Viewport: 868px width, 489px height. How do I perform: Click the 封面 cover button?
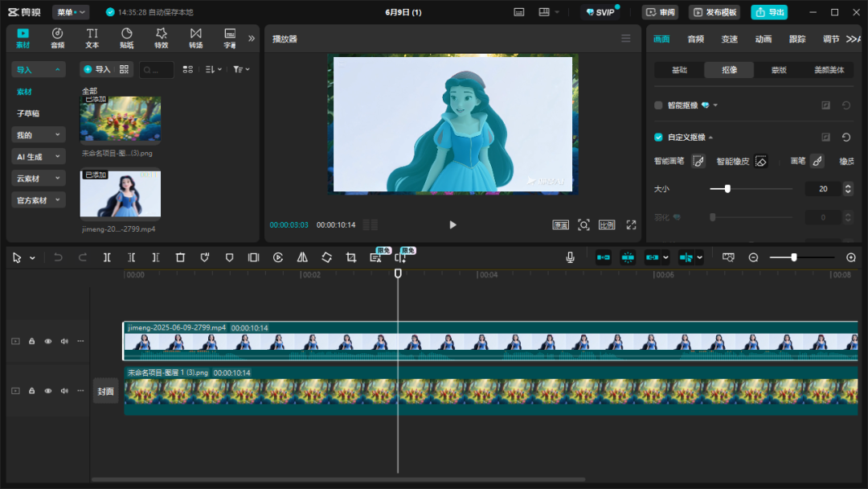(x=105, y=391)
